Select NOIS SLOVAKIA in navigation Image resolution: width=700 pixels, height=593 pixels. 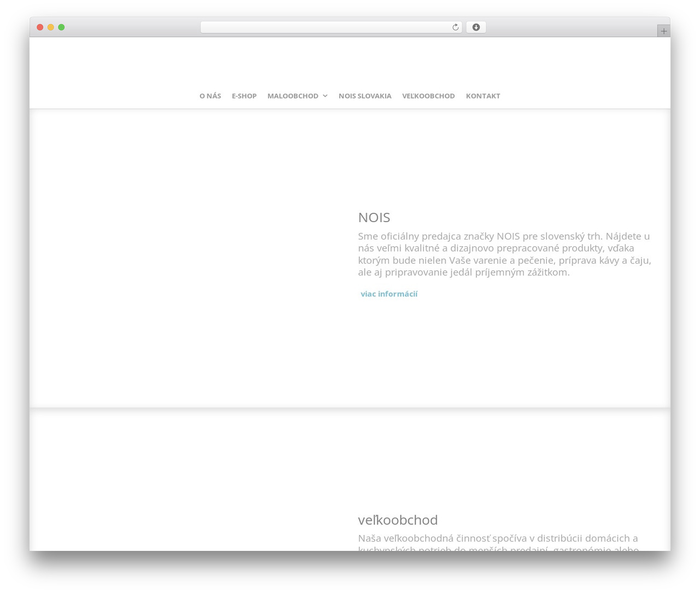tap(365, 96)
